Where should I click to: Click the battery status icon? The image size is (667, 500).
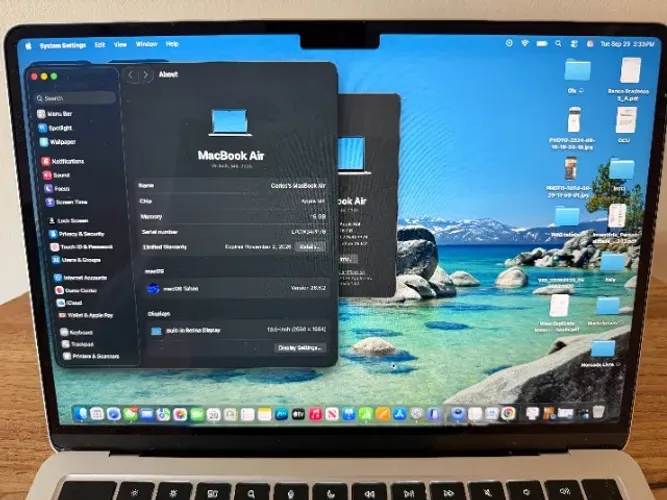coord(542,43)
